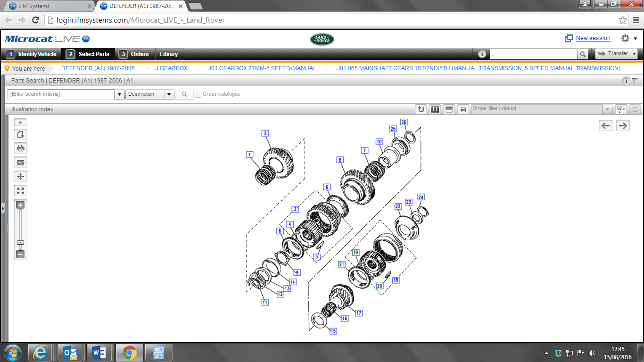This screenshot has width=644, height=362.
Task: Click the Microcat LIVE logo
Action: tap(47, 39)
